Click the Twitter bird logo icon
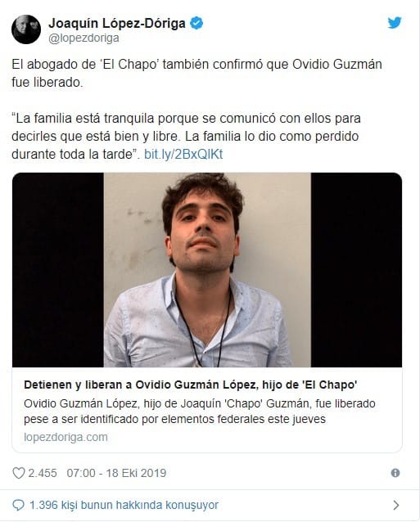 [x=395, y=23]
